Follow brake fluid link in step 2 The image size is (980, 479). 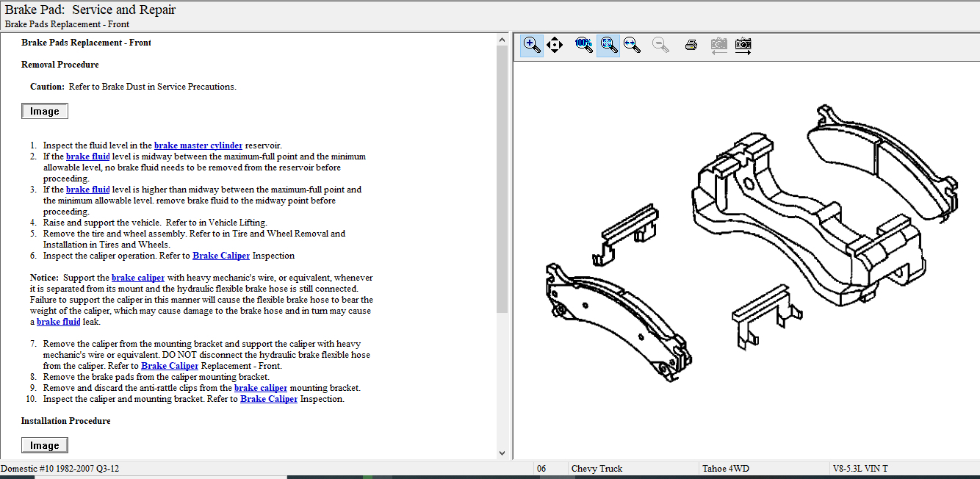coord(88,156)
